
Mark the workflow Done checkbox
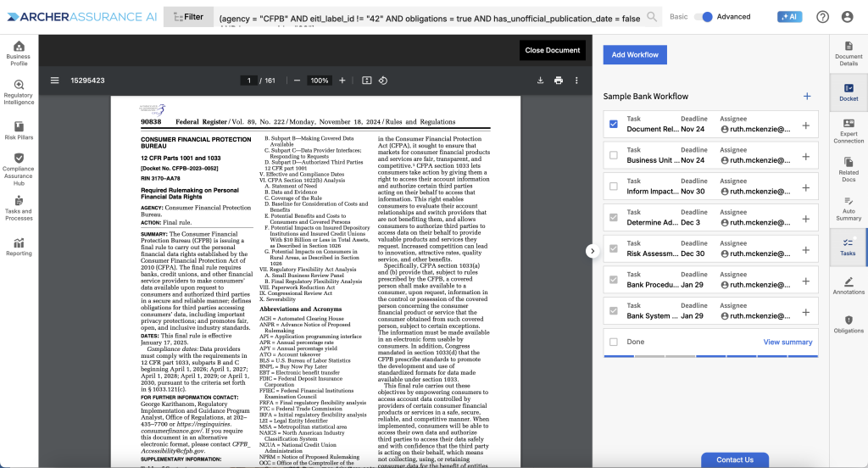(x=614, y=342)
